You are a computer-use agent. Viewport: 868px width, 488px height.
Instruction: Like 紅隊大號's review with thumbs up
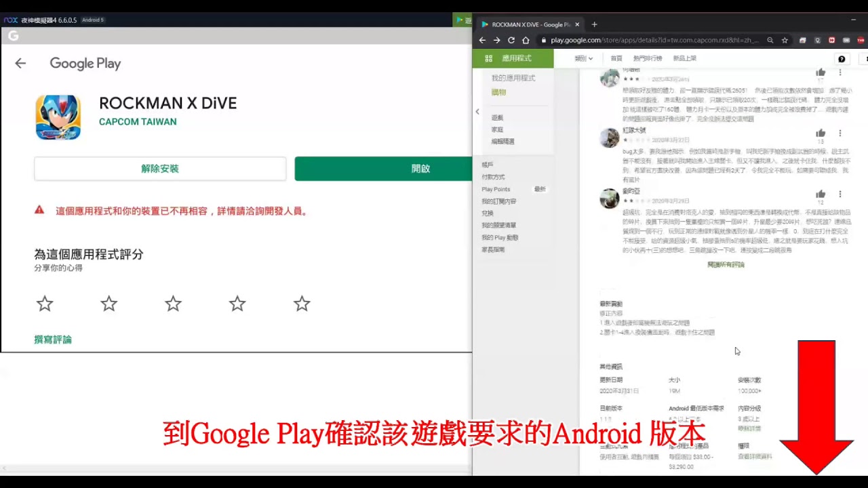click(x=821, y=134)
